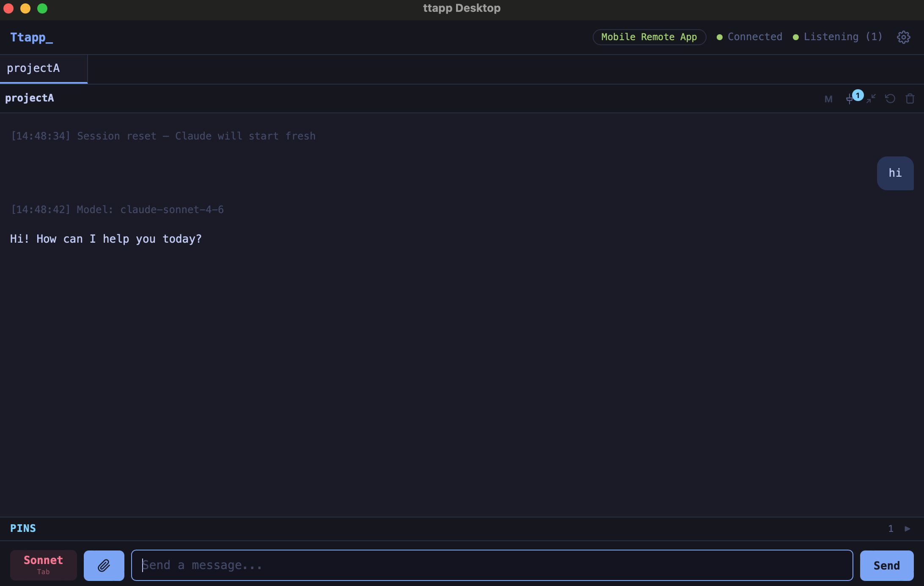Click the green Connected status dot
Image resolution: width=924 pixels, height=586 pixels.
(719, 37)
